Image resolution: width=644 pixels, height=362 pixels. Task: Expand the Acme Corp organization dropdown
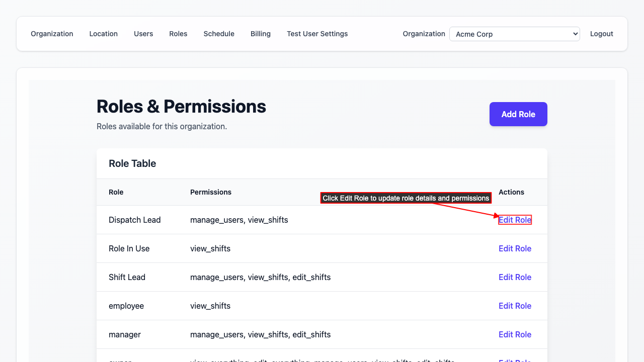[514, 34]
